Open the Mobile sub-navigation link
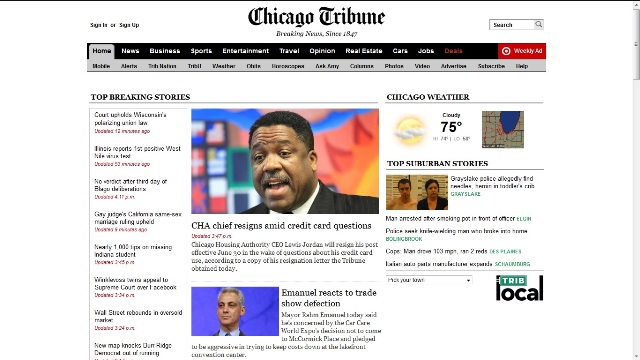 (x=101, y=66)
